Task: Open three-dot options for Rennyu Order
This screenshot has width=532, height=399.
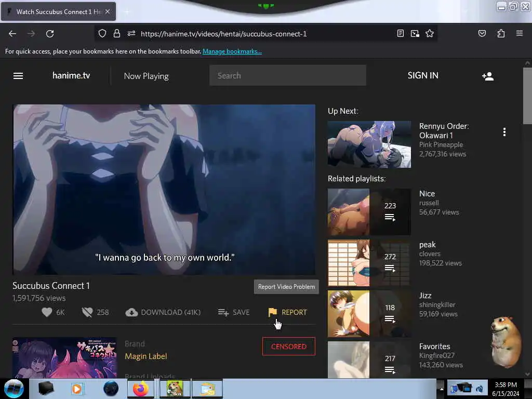Action: click(x=504, y=132)
